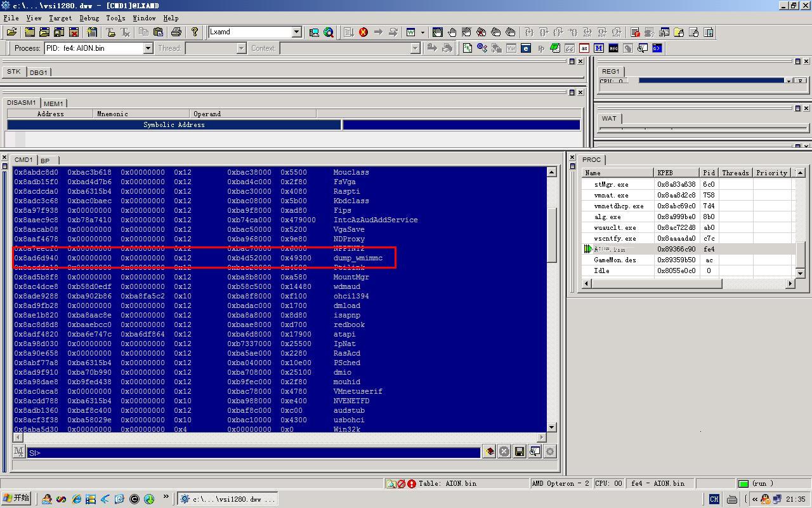This screenshot has height=508, width=812.
Task: Click the connect target monitor icon
Action: [314, 32]
